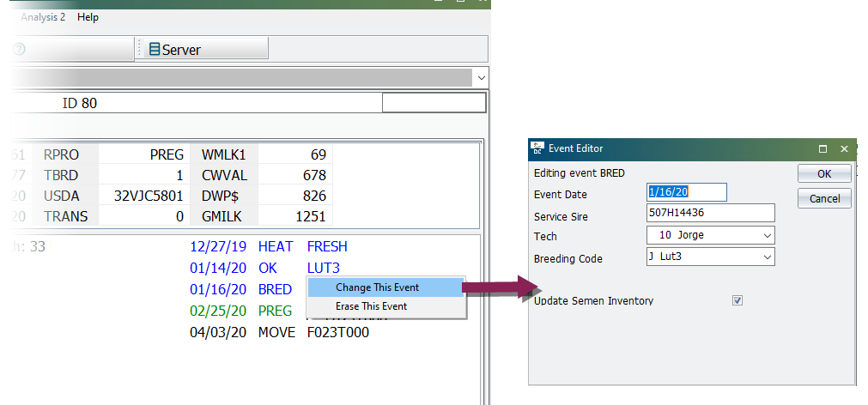Click the RPRO label

click(x=62, y=155)
